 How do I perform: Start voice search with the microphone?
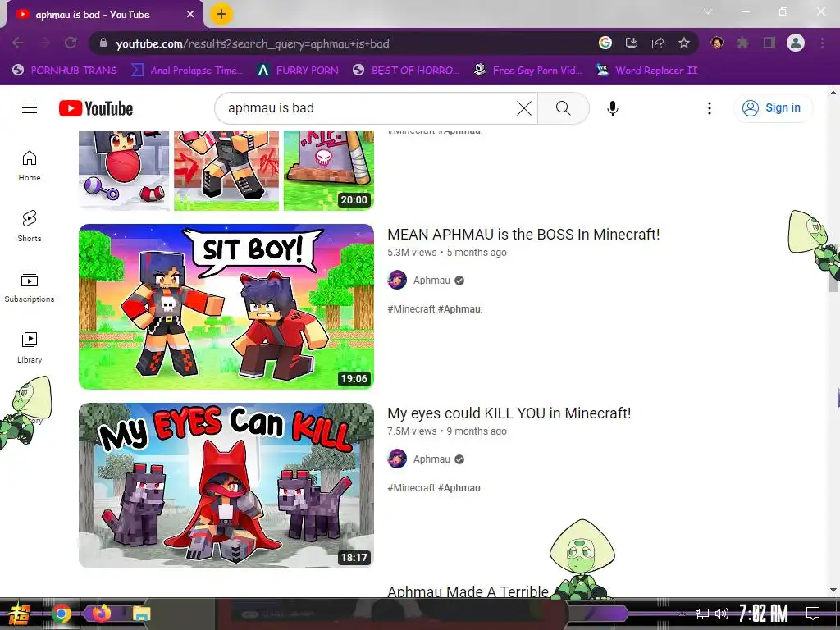coord(612,108)
